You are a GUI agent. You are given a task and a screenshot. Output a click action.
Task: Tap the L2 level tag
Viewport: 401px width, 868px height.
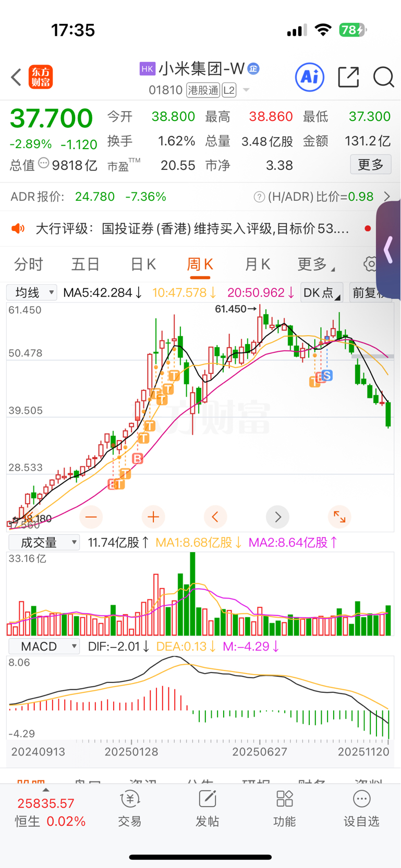[229, 90]
